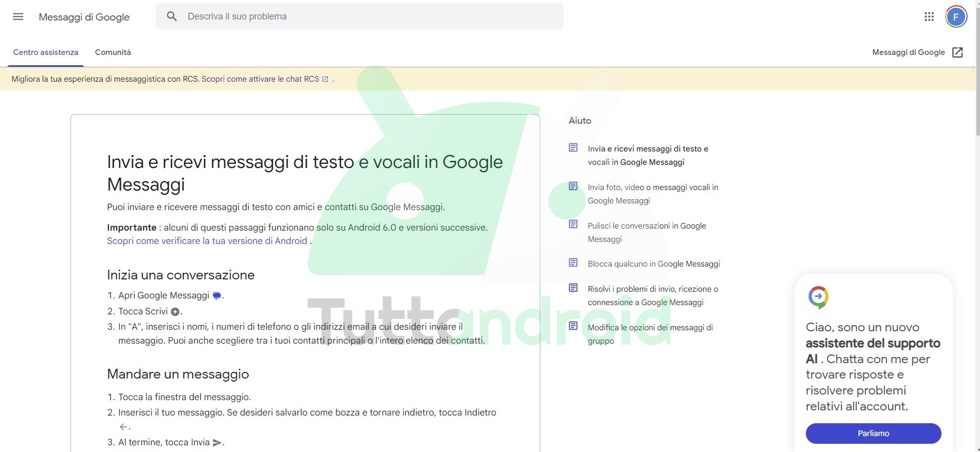Click the search magnifier icon
This screenshot has height=452, width=980.
pyautogui.click(x=172, y=16)
